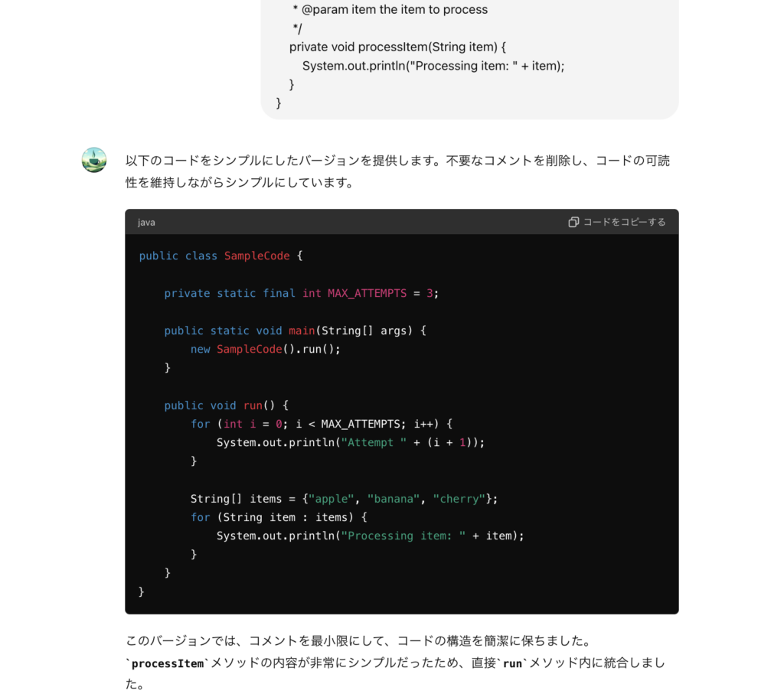The width and height of the screenshot is (784, 697).
Task: Click the green "apple" string literal
Action: tap(331, 498)
